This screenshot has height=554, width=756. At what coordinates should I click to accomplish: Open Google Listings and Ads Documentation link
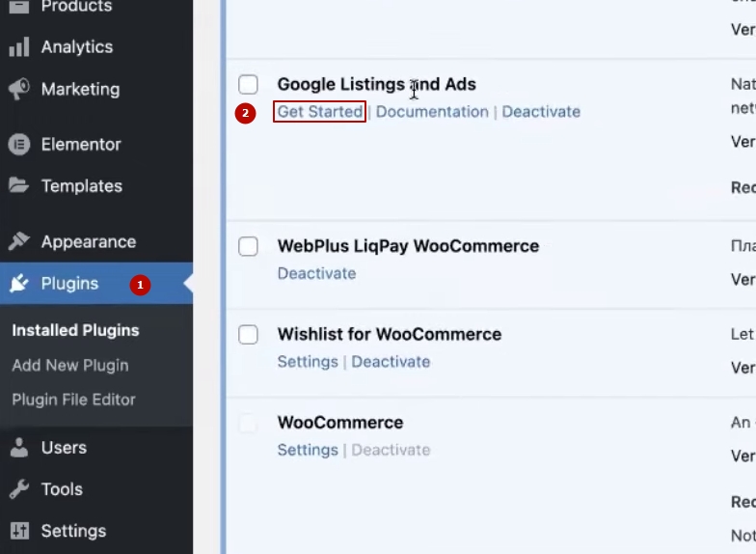432,112
